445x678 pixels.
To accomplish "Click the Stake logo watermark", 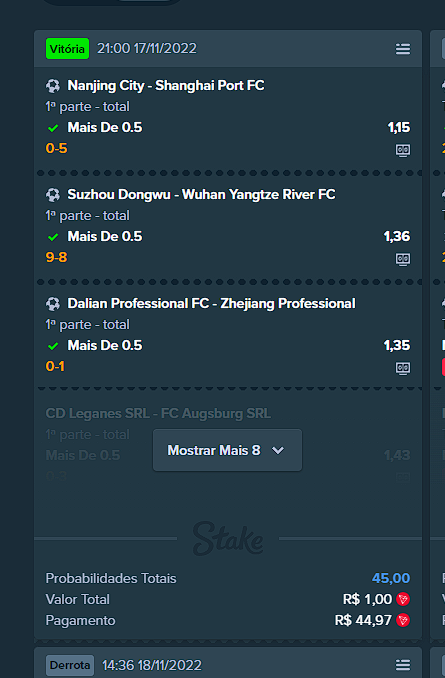I will [228, 539].
